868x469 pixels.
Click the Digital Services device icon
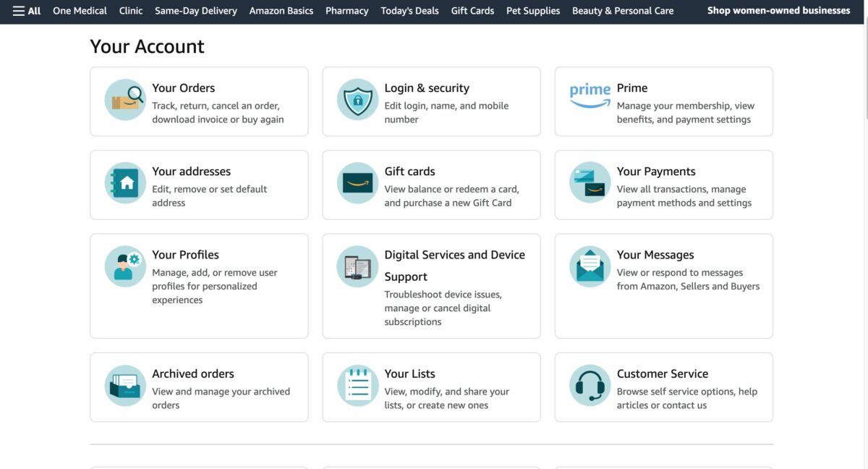(x=357, y=266)
